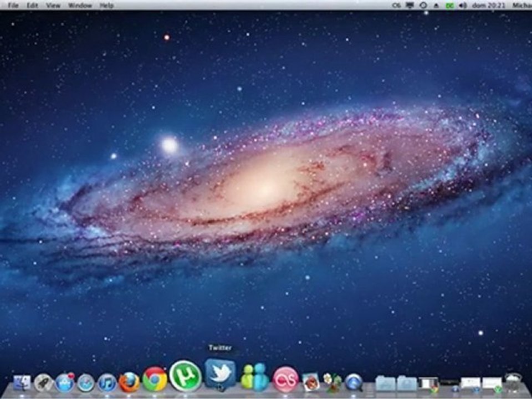
Task: Open the View menu
Action: point(53,5)
